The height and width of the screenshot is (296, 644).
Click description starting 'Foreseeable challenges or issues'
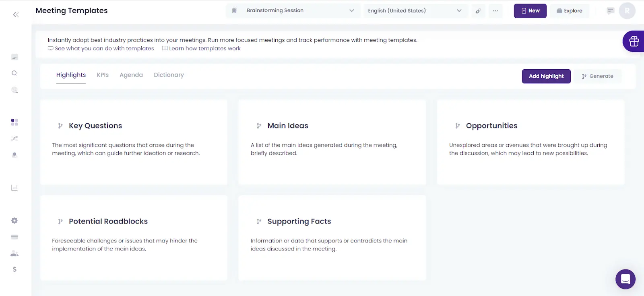(125, 245)
